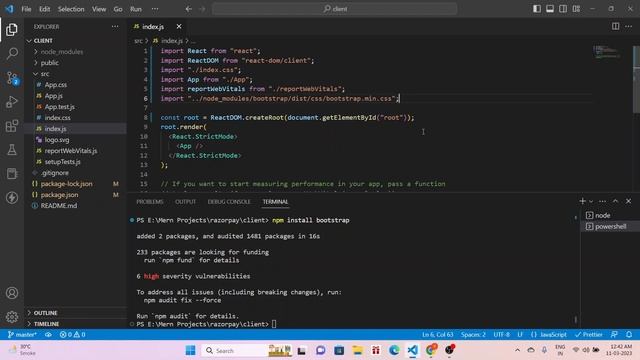Open the Accounts icon in activity bar
The height and width of the screenshot is (360, 640).
coord(12,293)
